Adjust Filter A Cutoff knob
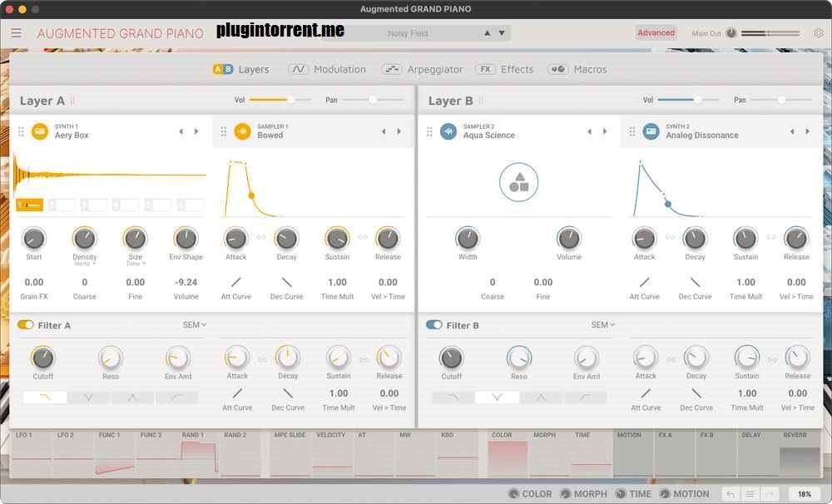 [x=42, y=358]
